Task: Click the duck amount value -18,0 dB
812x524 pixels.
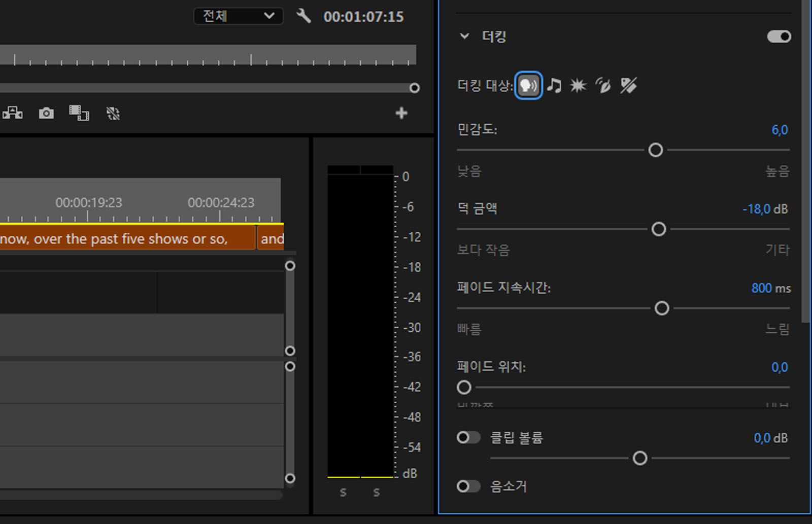Action: tap(765, 209)
